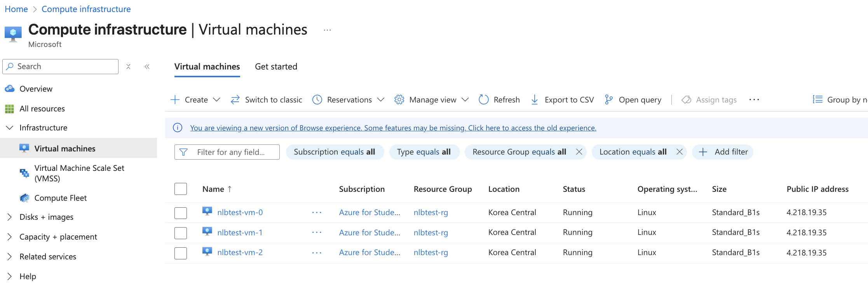868x292 pixels.
Task: Toggle the select-all checkbox in table header
Action: coord(181,189)
